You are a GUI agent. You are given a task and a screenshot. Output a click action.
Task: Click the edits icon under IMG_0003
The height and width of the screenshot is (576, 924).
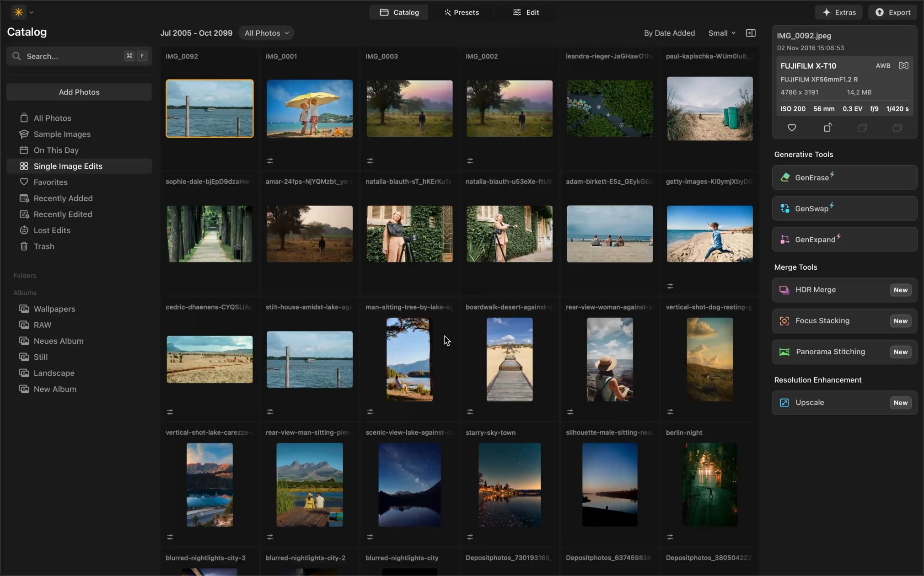tap(370, 161)
